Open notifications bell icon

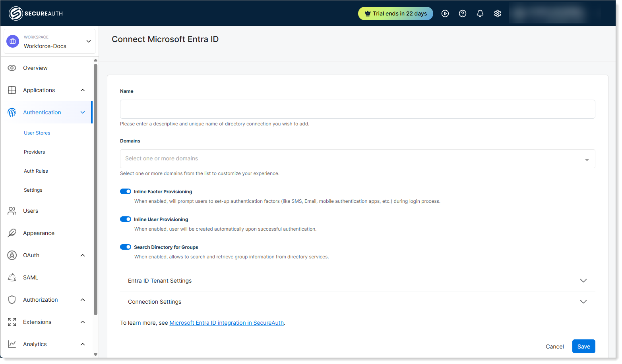[480, 13]
